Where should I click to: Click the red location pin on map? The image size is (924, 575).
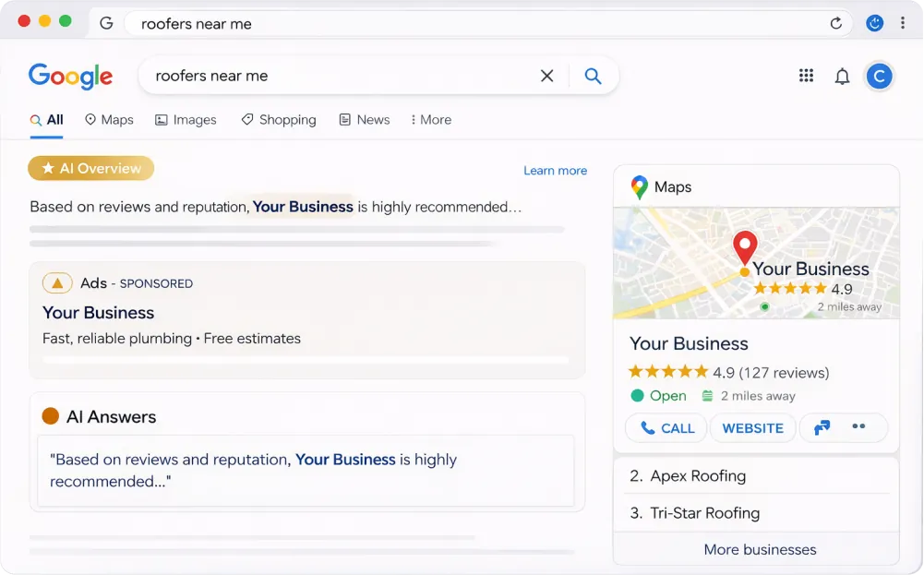point(745,247)
